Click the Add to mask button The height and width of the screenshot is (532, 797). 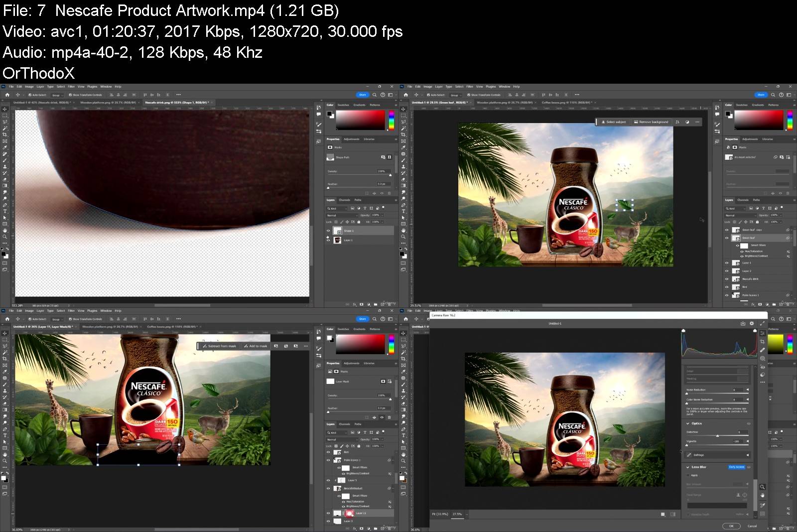pos(256,346)
